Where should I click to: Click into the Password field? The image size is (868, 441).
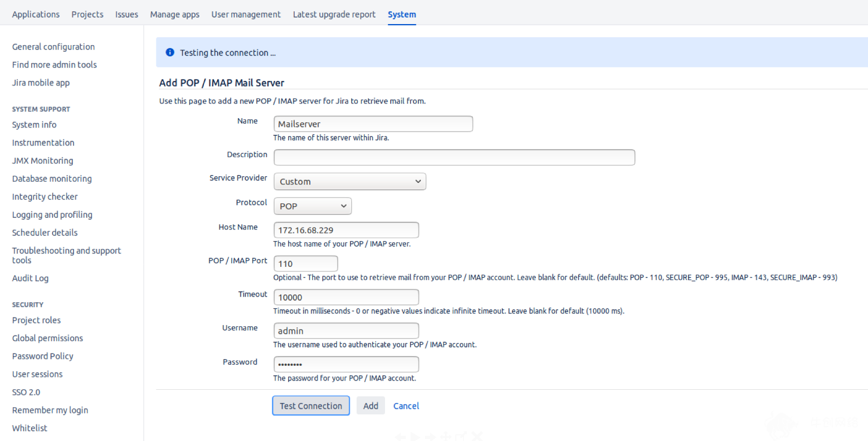click(346, 364)
